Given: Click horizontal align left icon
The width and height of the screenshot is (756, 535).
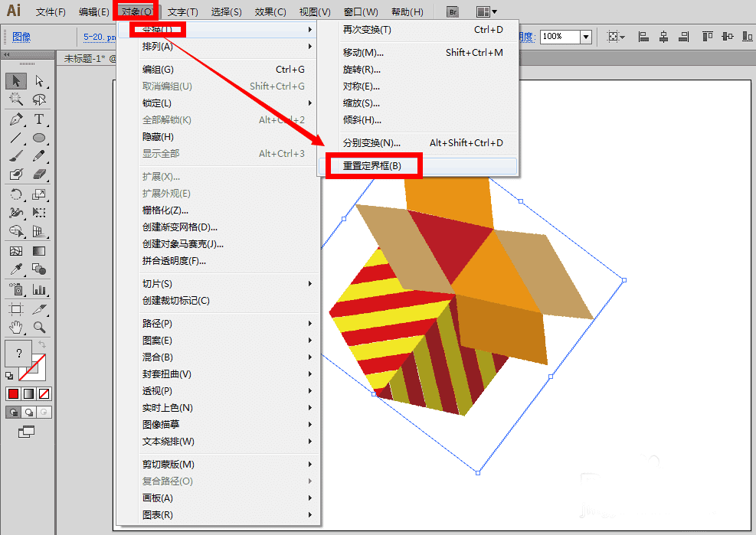Looking at the screenshot, I should tap(643, 37).
